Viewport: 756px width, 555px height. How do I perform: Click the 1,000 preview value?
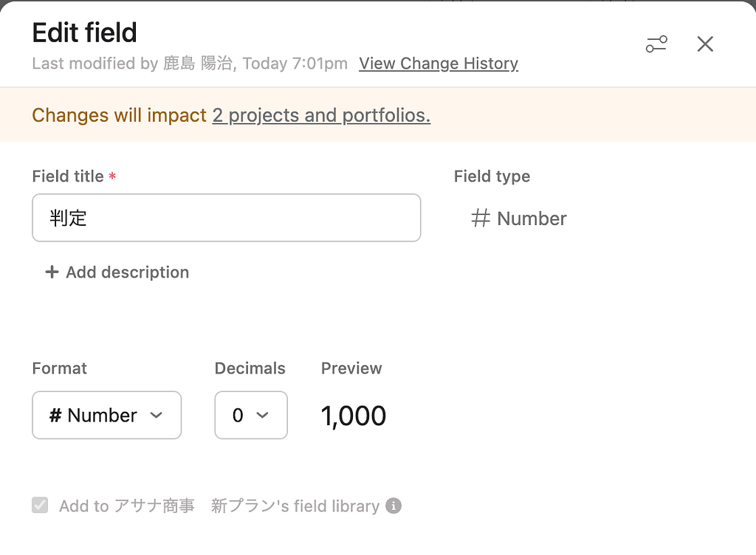coord(354,416)
